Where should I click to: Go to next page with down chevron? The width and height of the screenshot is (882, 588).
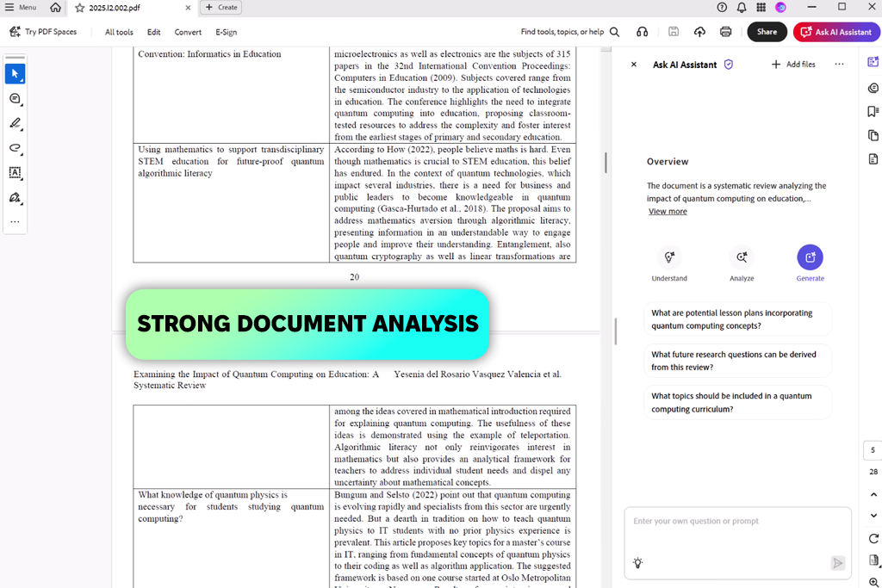click(x=873, y=515)
